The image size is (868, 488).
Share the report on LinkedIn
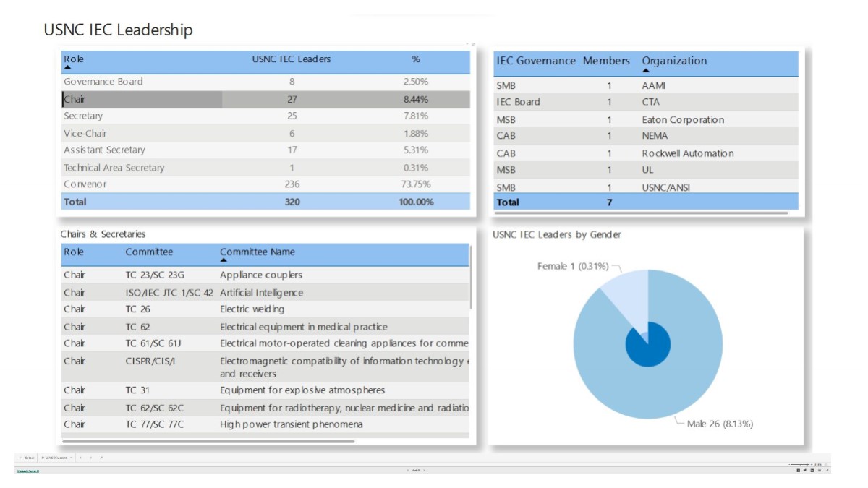[812, 471]
